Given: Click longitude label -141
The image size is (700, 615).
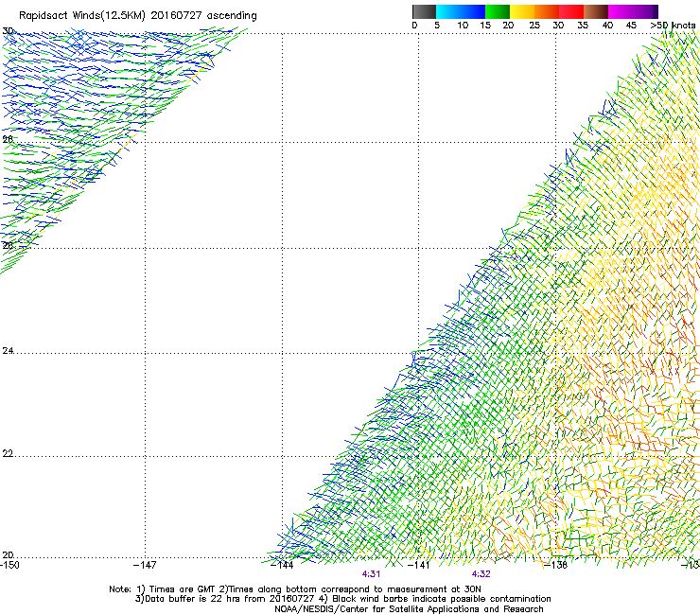Looking at the screenshot, I should click(419, 565).
